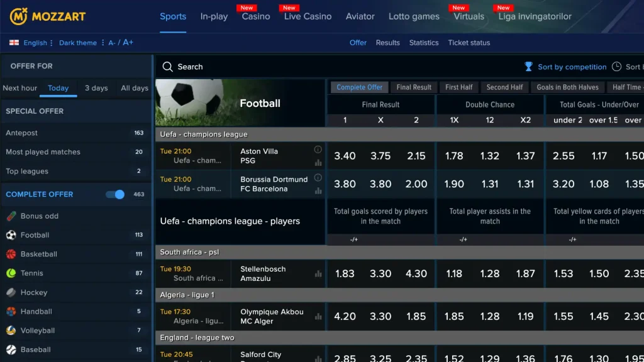Filter offer to All days
Viewport: 644px width, 362px height.
[x=135, y=88]
